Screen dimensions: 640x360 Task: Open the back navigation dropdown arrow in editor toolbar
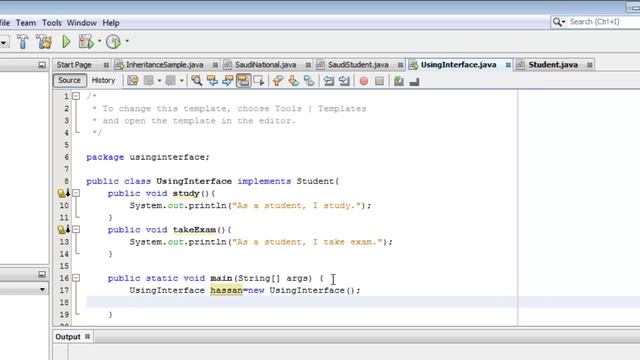click(159, 81)
